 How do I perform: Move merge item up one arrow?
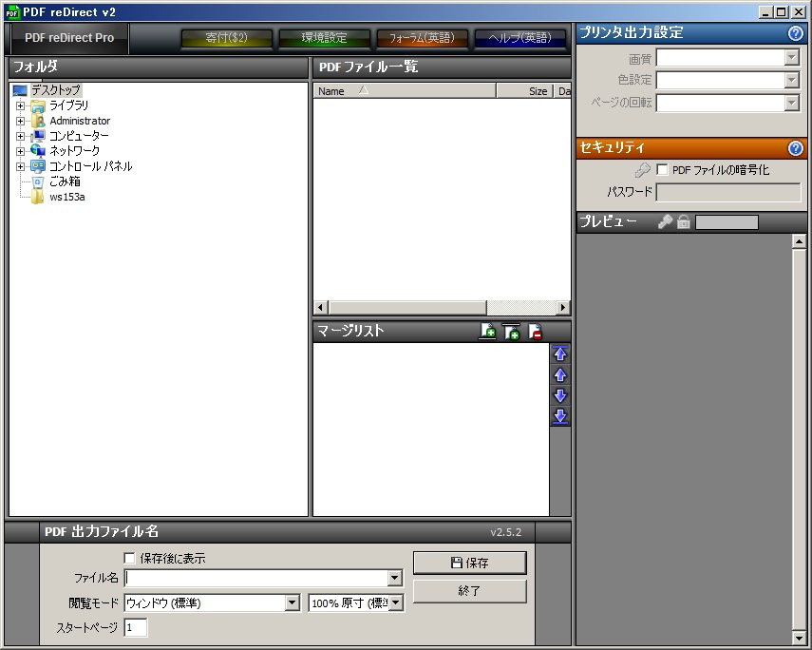(559, 374)
